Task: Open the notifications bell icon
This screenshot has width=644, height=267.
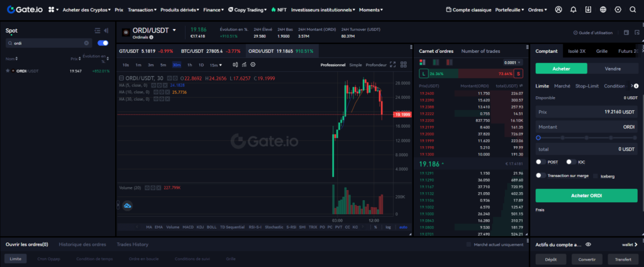Action: tap(574, 9)
